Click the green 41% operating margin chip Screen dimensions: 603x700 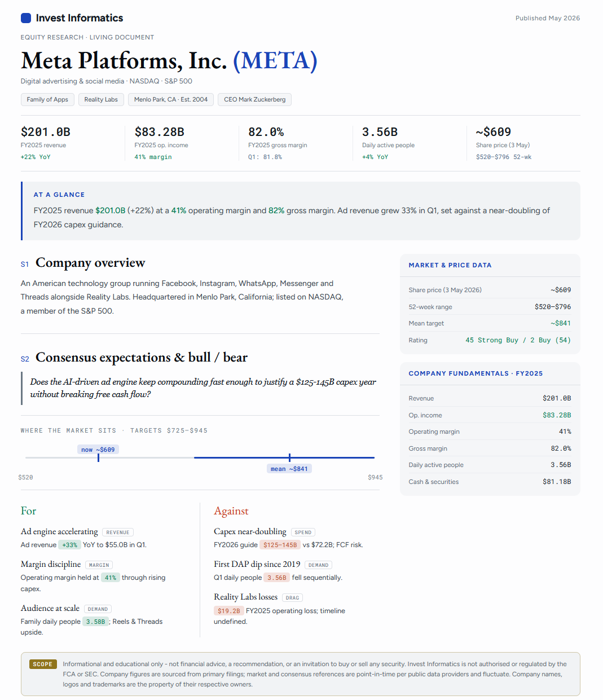pyautogui.click(x=111, y=578)
